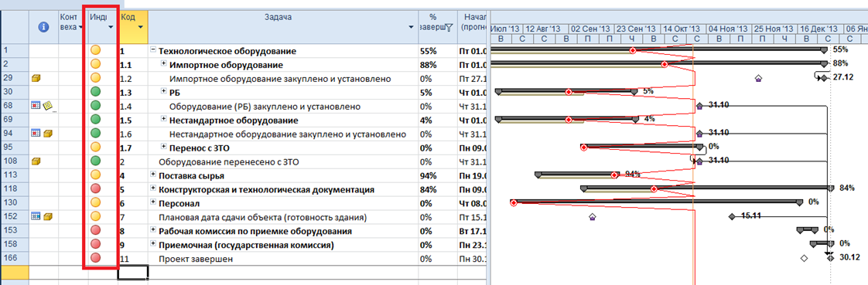Click the red indicator for Рабочая комиссия
Image resolution: width=868 pixels, height=285 pixels.
[x=95, y=230]
